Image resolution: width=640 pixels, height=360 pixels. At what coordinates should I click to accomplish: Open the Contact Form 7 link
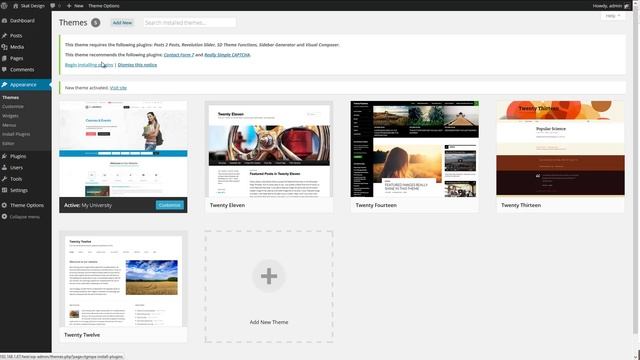179,55
